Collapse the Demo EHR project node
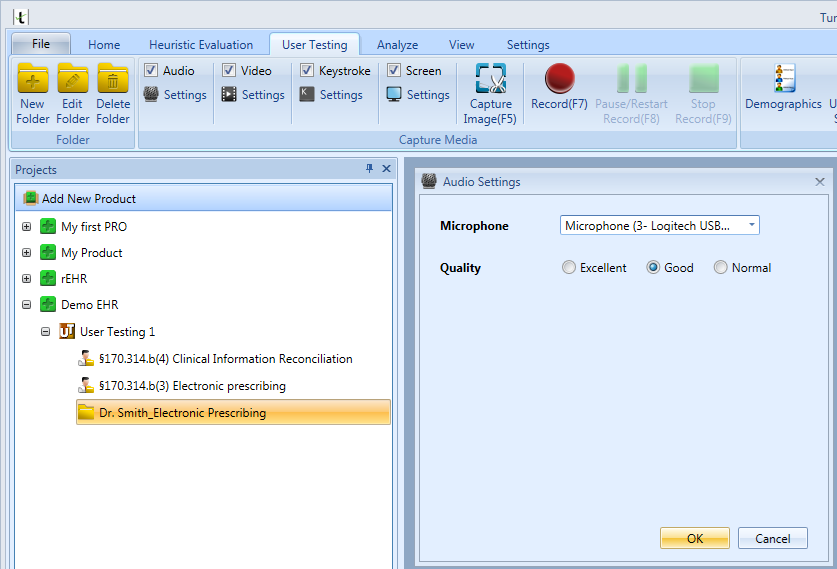 click(x=26, y=305)
